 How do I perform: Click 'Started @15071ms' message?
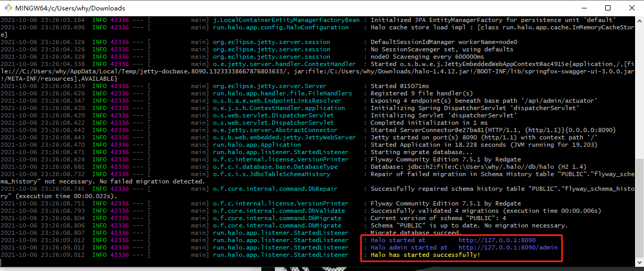point(399,86)
